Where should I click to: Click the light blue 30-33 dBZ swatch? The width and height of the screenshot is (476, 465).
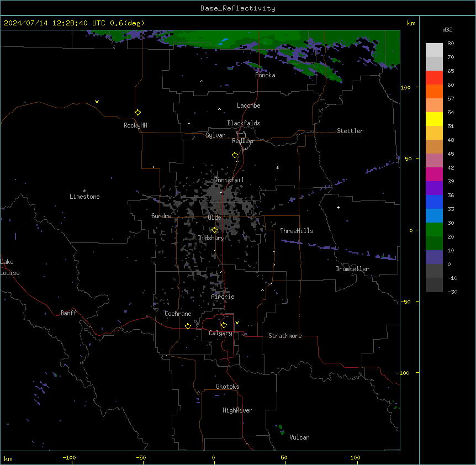coord(434,215)
